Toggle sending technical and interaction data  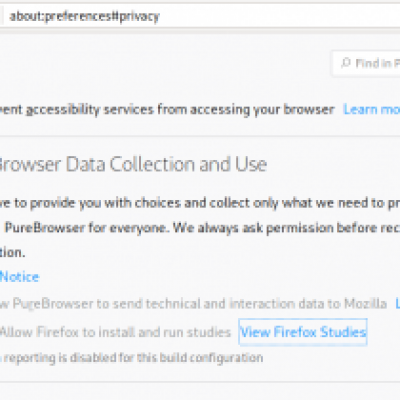pos(193,304)
